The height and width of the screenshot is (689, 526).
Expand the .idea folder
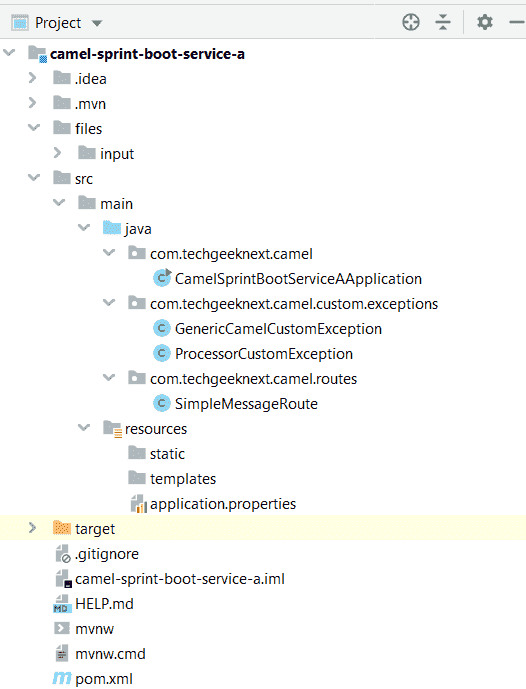click(x=32, y=78)
